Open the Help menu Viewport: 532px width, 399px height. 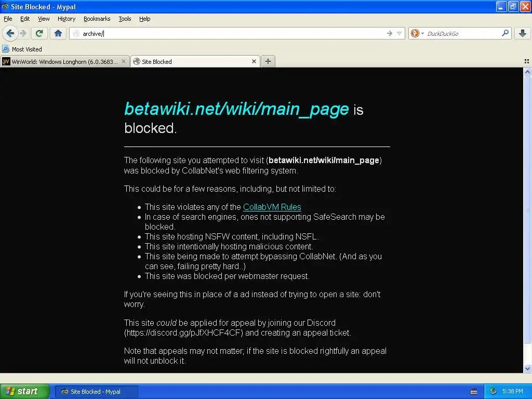[145, 19]
